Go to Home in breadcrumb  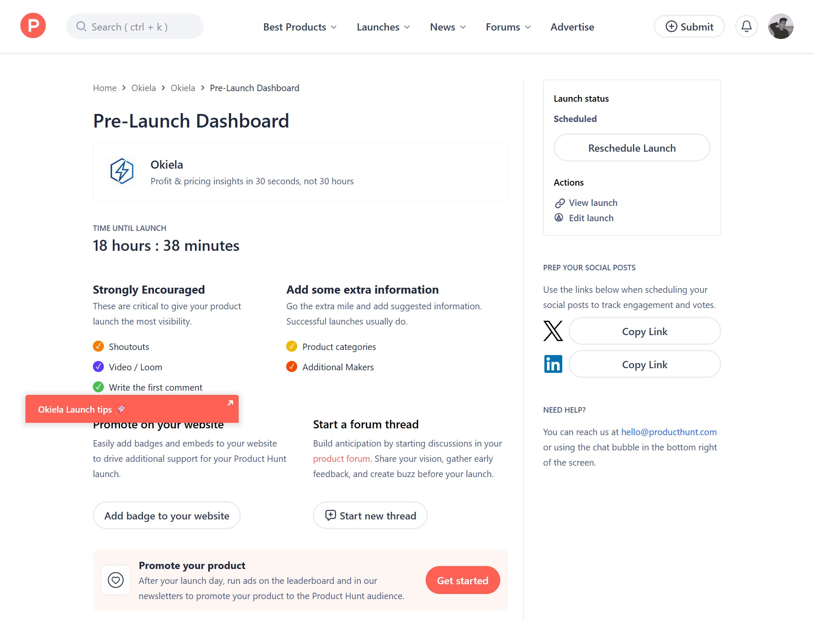105,88
